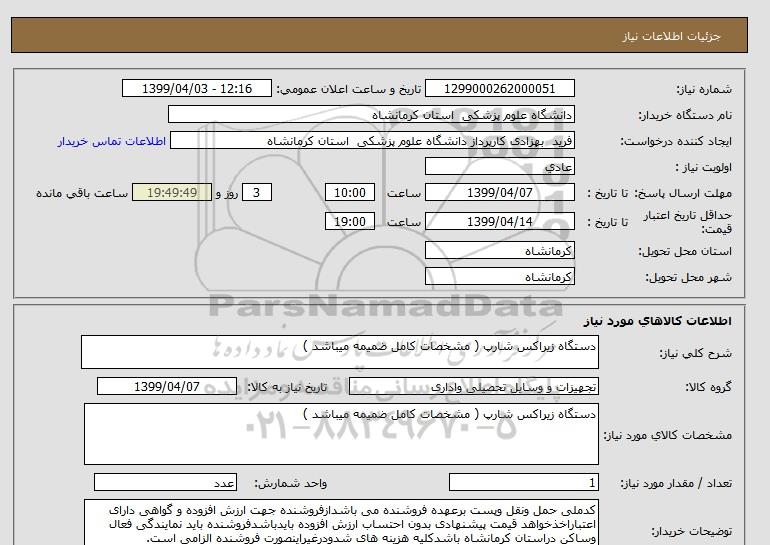
Task: Click the price validity date 1399/04/14 field
Action: tap(499, 221)
